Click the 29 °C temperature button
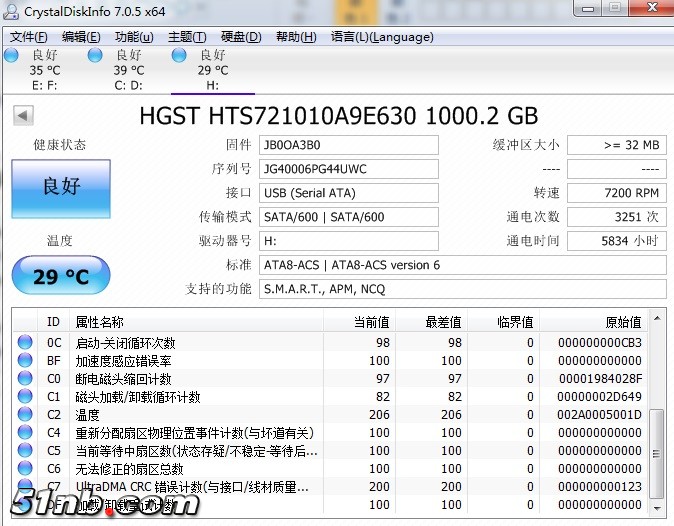674x526 pixels. (61, 276)
